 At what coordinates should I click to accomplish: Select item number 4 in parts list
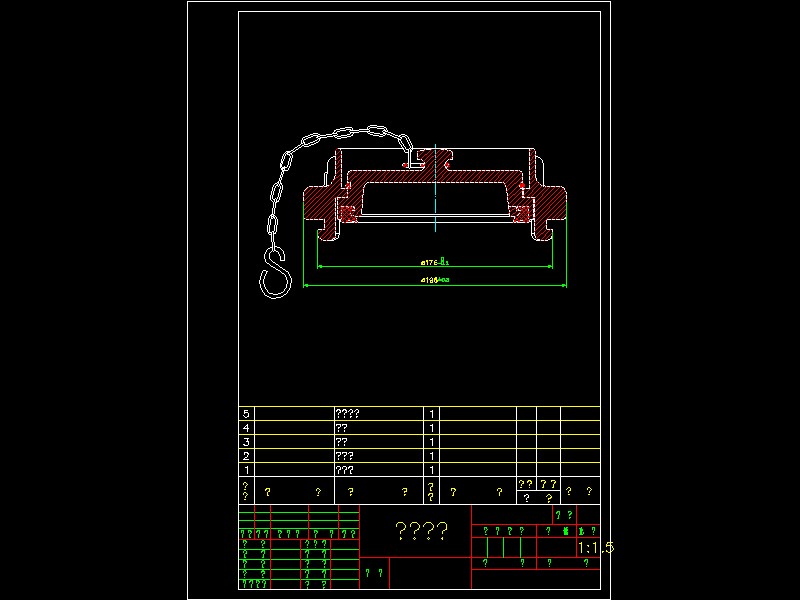point(246,428)
